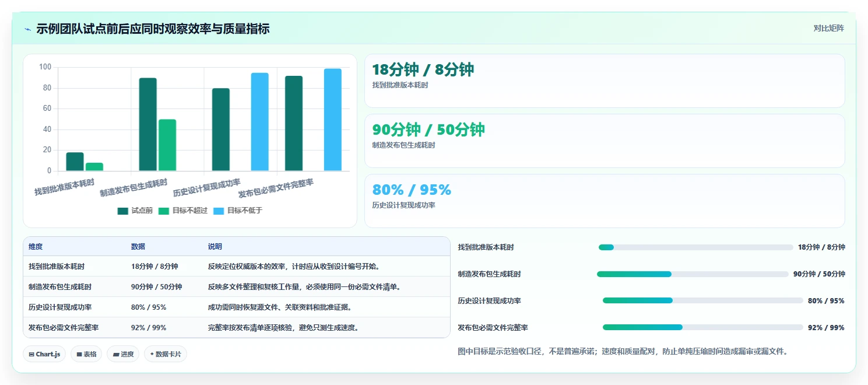
Task: Click the description starting 完整率按发布清单逐项核验
Action: [x=283, y=328]
